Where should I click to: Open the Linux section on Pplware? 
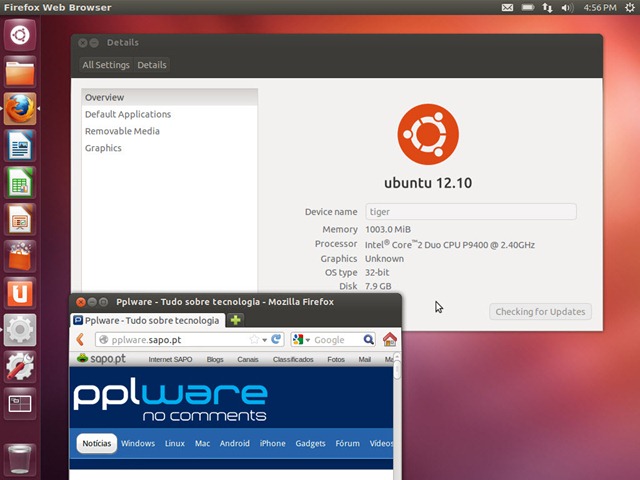175,443
